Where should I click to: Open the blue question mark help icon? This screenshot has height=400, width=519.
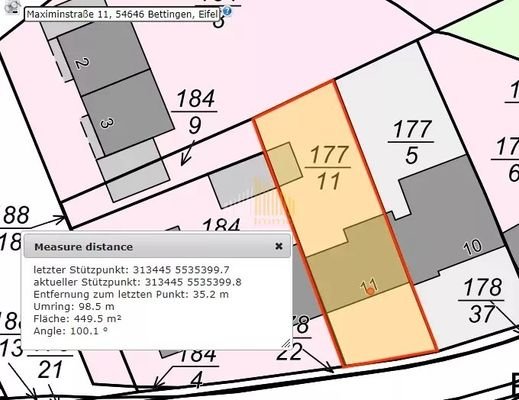227,12
